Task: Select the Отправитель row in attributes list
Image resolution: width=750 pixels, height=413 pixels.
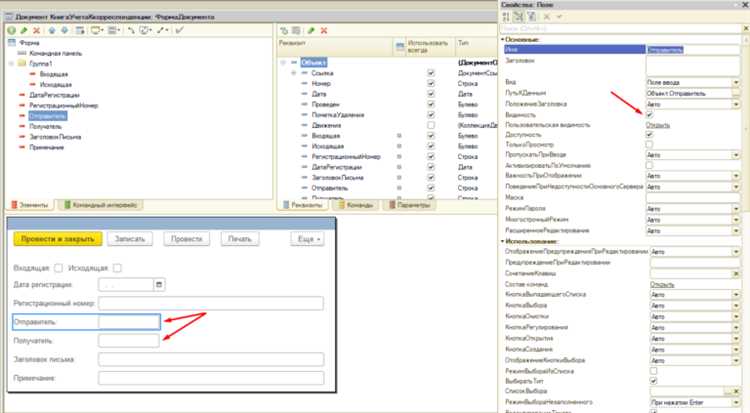Action: (x=330, y=188)
